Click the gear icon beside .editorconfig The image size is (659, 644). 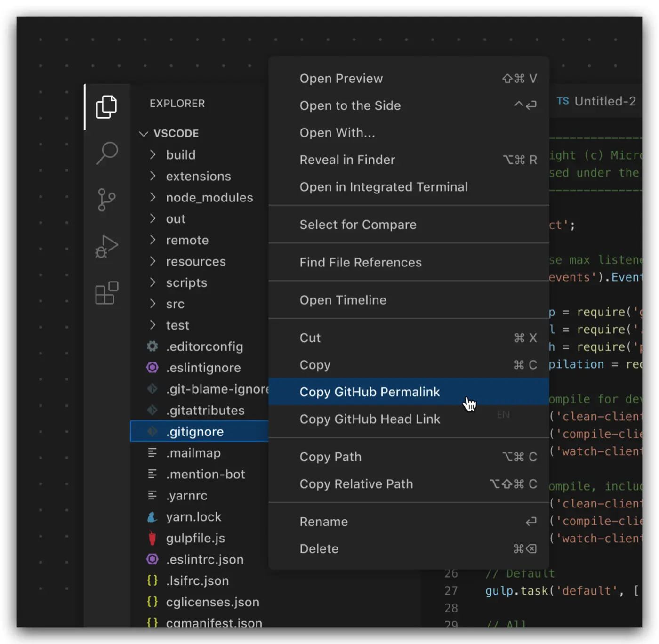click(152, 346)
